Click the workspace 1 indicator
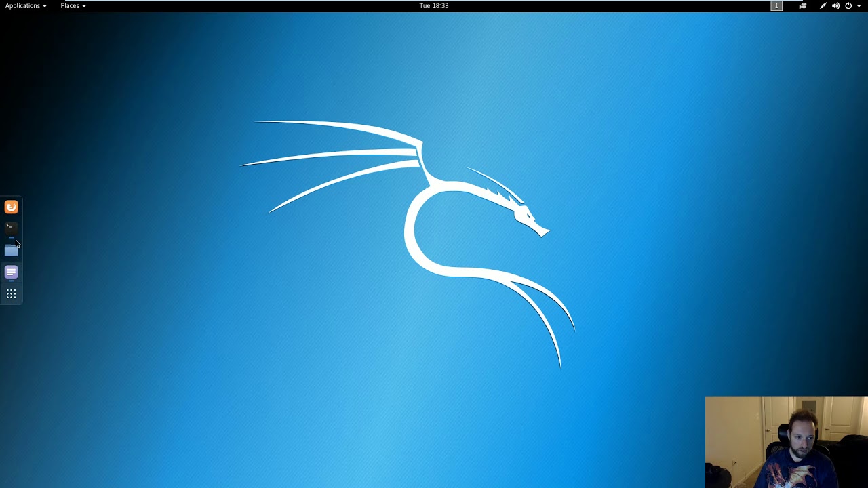 point(776,5)
